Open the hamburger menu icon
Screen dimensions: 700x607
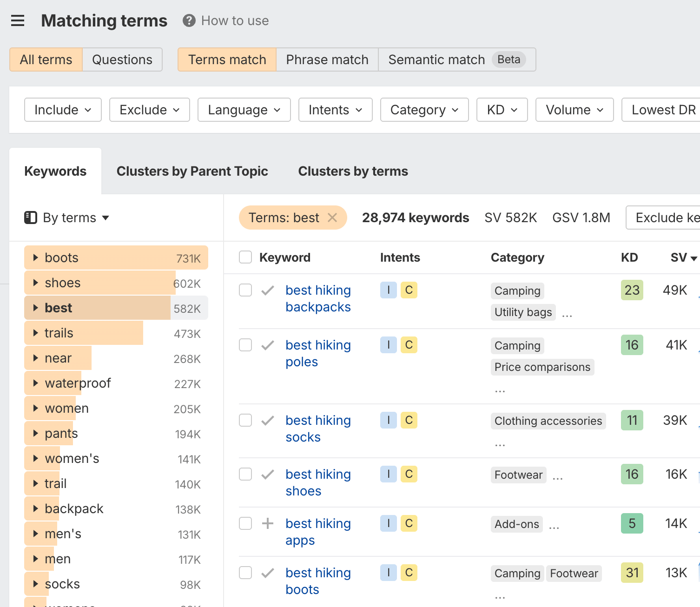(18, 20)
